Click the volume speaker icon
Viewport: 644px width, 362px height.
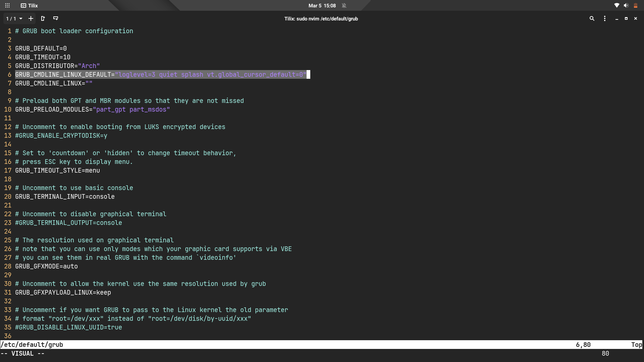point(626,5)
